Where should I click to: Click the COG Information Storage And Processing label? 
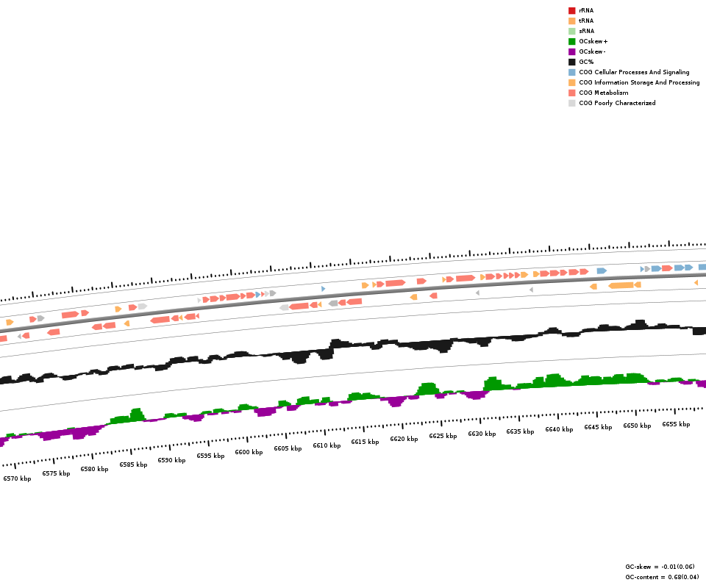click(639, 82)
